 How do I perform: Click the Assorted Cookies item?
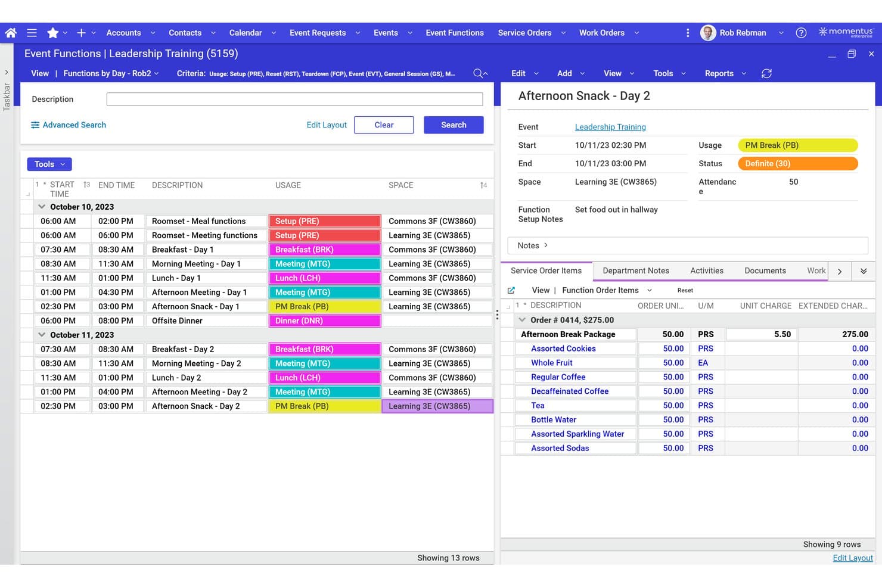(x=563, y=349)
